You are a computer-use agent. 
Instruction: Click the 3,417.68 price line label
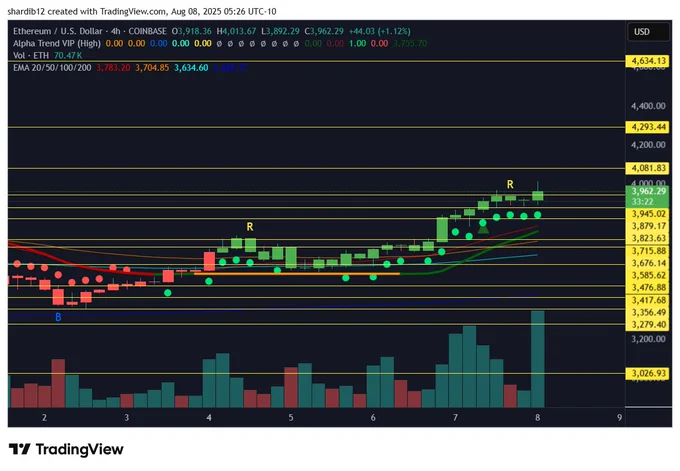click(x=648, y=300)
